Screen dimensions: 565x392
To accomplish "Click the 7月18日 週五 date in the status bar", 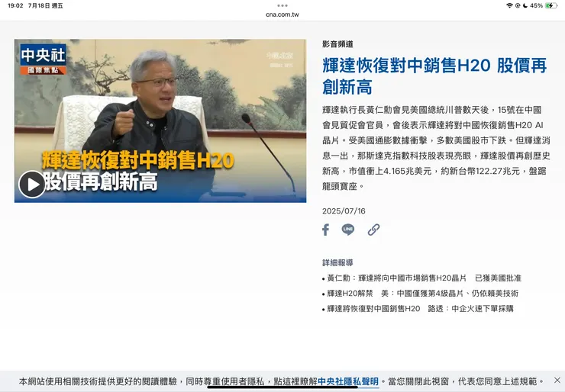I will 45,6.
